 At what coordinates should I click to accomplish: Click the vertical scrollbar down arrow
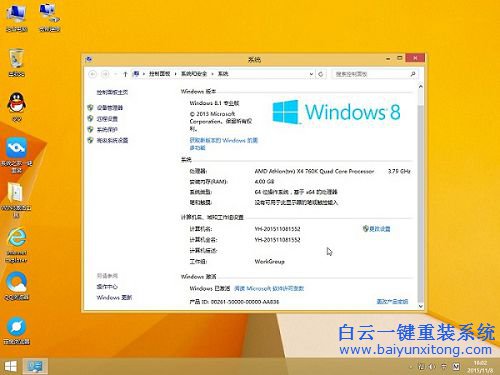point(420,306)
